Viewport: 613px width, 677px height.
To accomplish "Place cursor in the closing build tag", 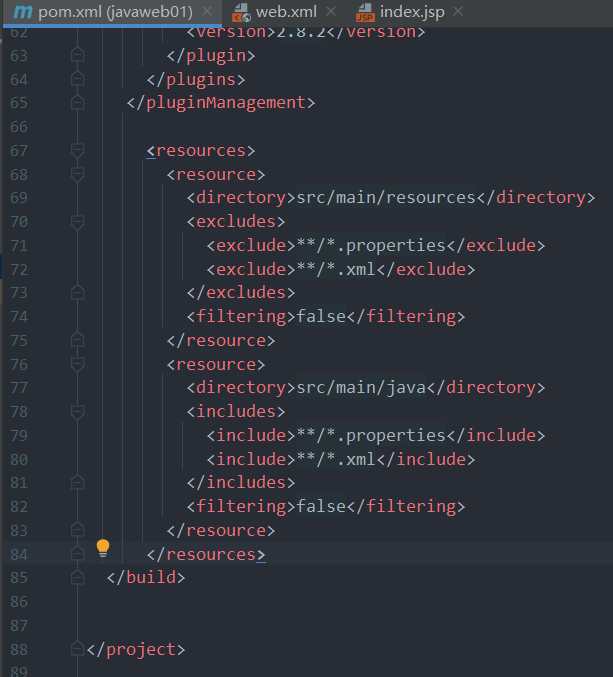I will click(x=146, y=578).
